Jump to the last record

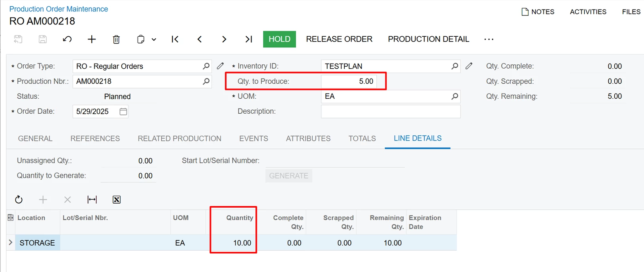(249, 39)
